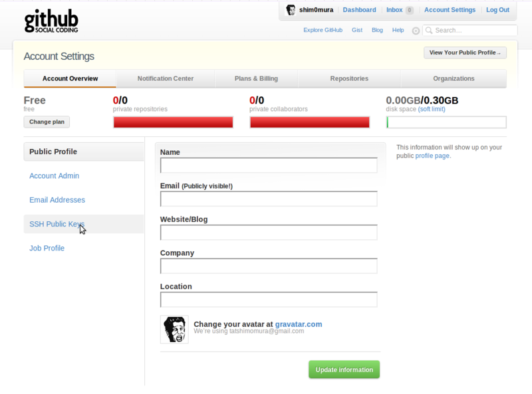Screen dimensions: 532x394
Task: Switch to the Repositories tab
Action: pos(349,78)
